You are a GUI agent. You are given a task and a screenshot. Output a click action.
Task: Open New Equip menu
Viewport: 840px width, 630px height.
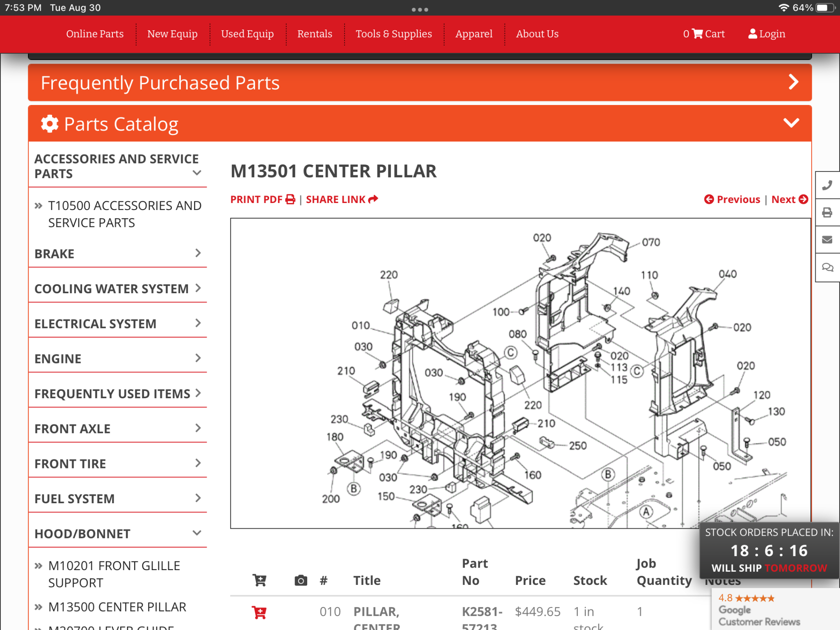point(172,34)
